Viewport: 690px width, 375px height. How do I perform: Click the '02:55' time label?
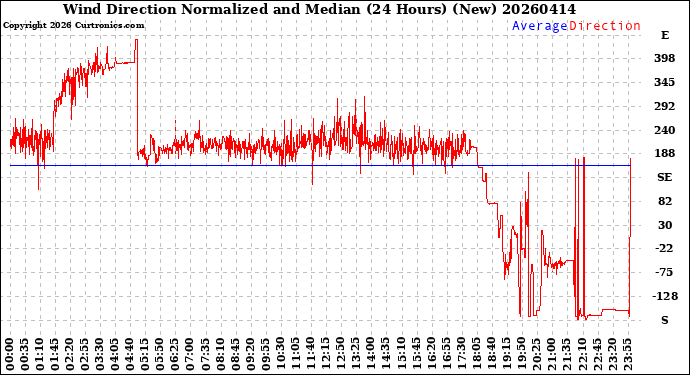click(x=85, y=355)
